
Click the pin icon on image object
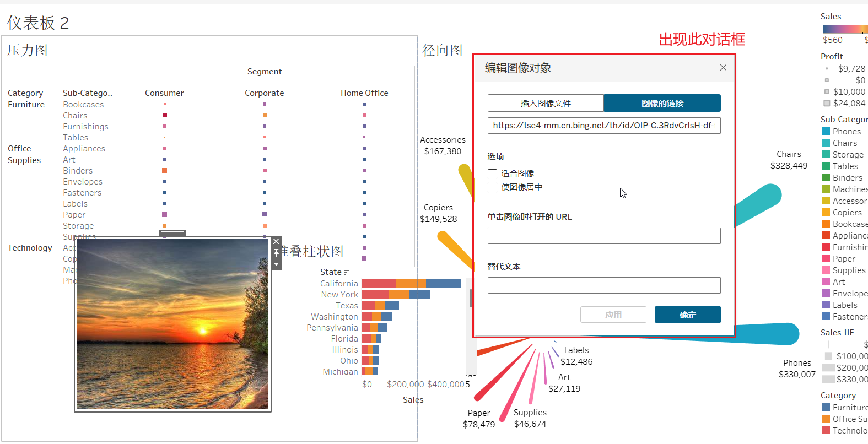click(x=276, y=253)
